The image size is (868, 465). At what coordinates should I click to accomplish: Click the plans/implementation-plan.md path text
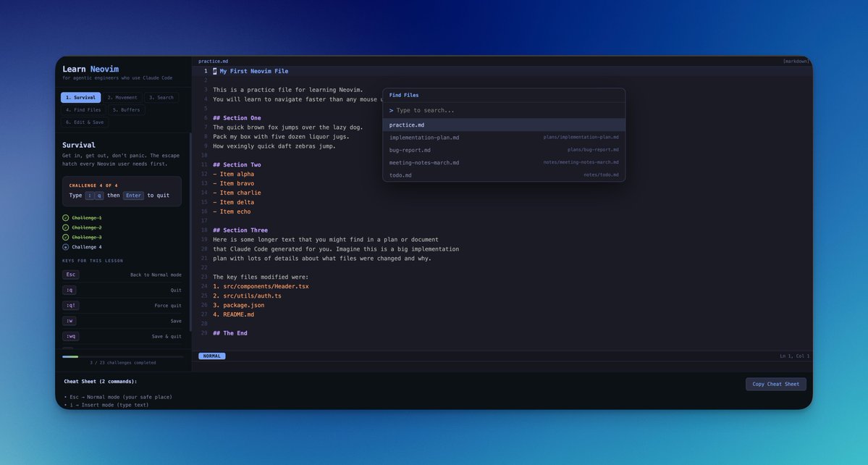(x=581, y=138)
